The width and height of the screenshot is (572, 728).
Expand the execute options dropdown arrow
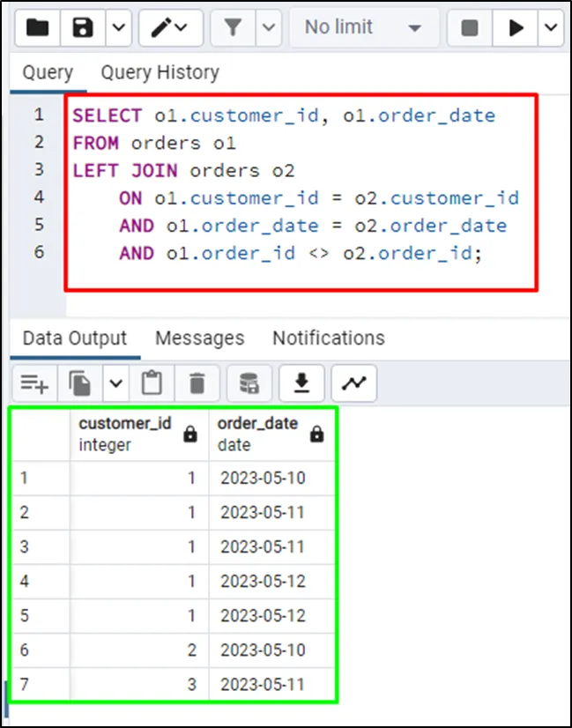tap(551, 28)
